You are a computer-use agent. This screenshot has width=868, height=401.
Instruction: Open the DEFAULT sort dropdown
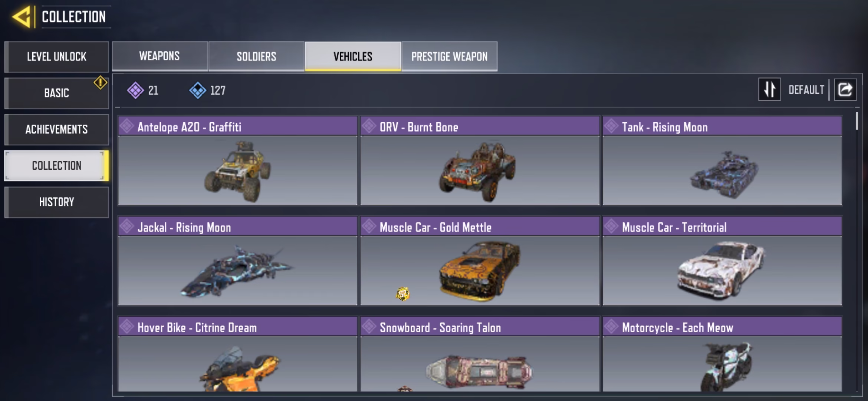point(806,90)
